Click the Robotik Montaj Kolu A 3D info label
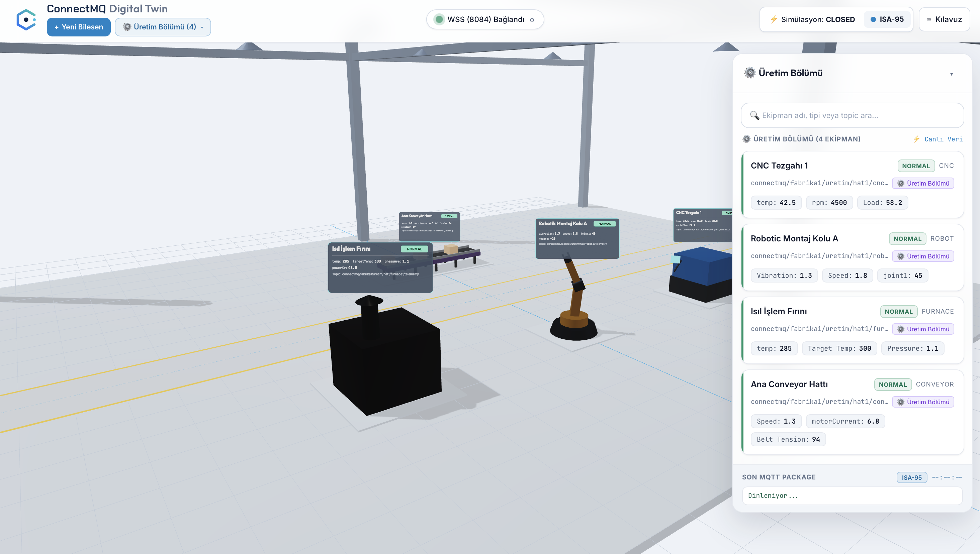This screenshot has height=554, width=980. tap(577, 239)
